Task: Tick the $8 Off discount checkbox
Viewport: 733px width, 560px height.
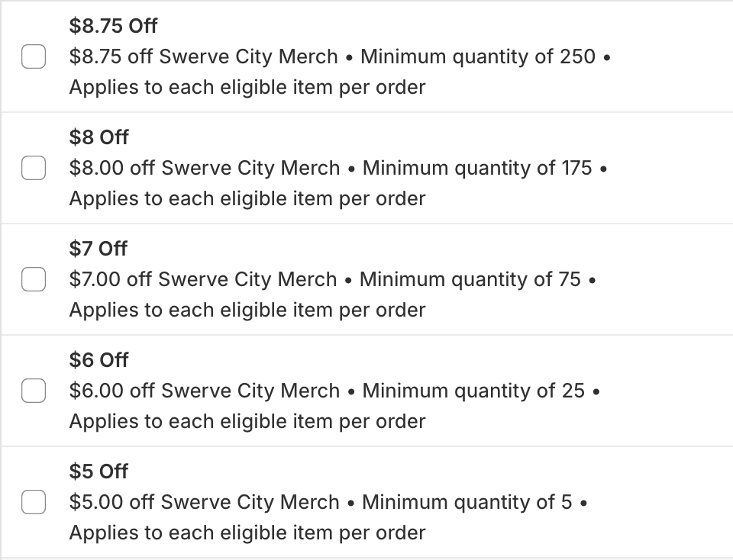Action: click(34, 168)
